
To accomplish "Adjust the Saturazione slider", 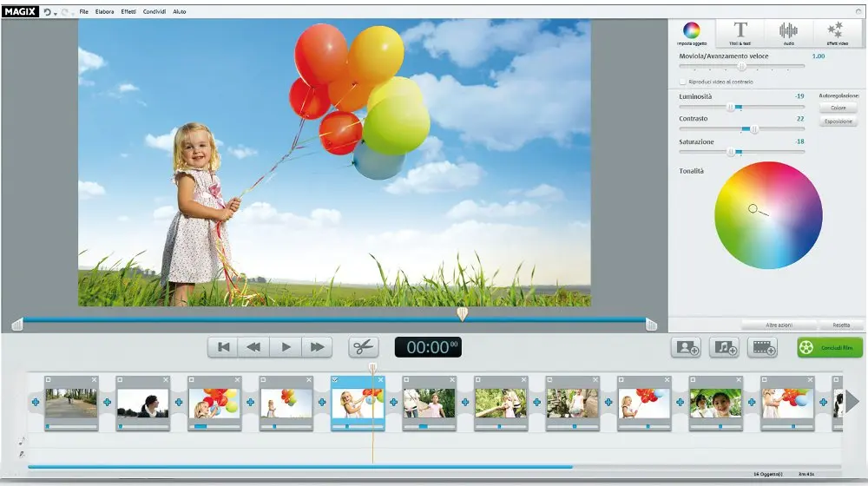I will point(742,152).
